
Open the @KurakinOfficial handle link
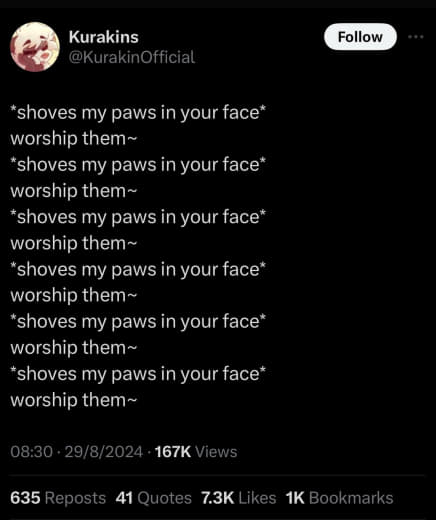(x=132, y=57)
